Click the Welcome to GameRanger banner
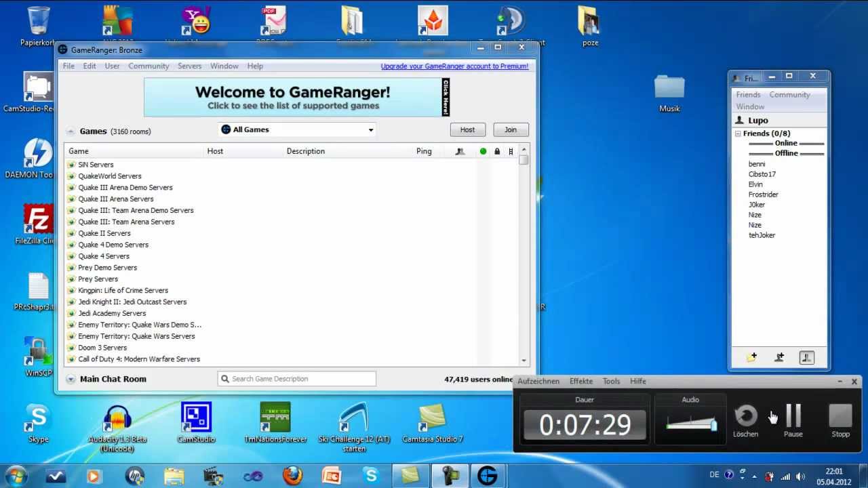 click(296, 97)
